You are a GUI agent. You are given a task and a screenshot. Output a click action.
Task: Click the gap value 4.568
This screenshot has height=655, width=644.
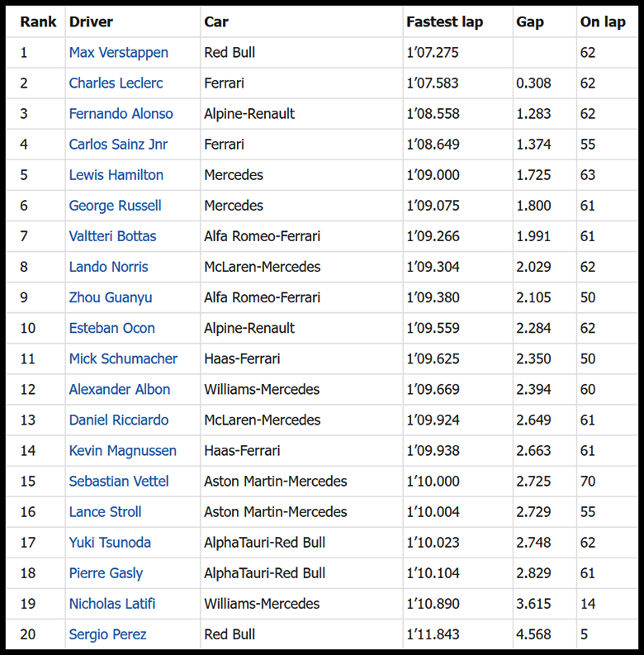click(x=533, y=634)
